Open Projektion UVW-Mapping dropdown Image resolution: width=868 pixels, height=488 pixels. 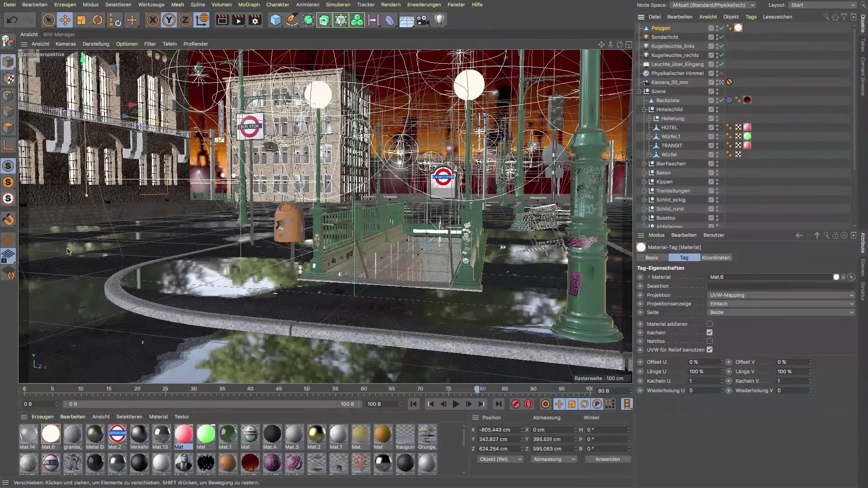point(781,295)
